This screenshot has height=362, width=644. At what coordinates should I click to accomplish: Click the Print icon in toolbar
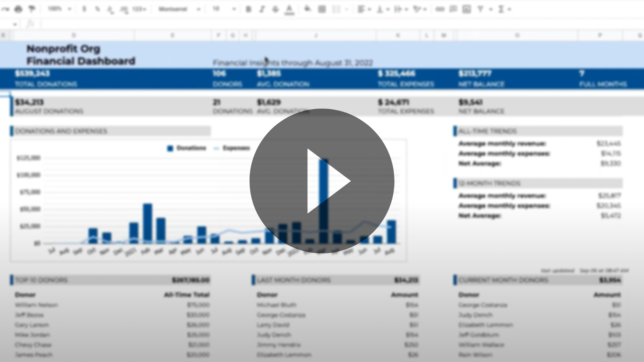pos(18,9)
